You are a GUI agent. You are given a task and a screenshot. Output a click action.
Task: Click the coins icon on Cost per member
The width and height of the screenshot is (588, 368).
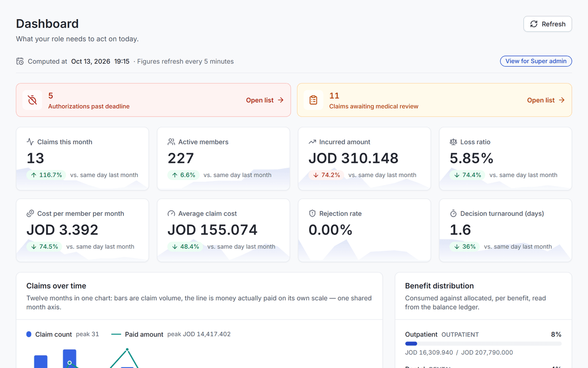pos(30,213)
